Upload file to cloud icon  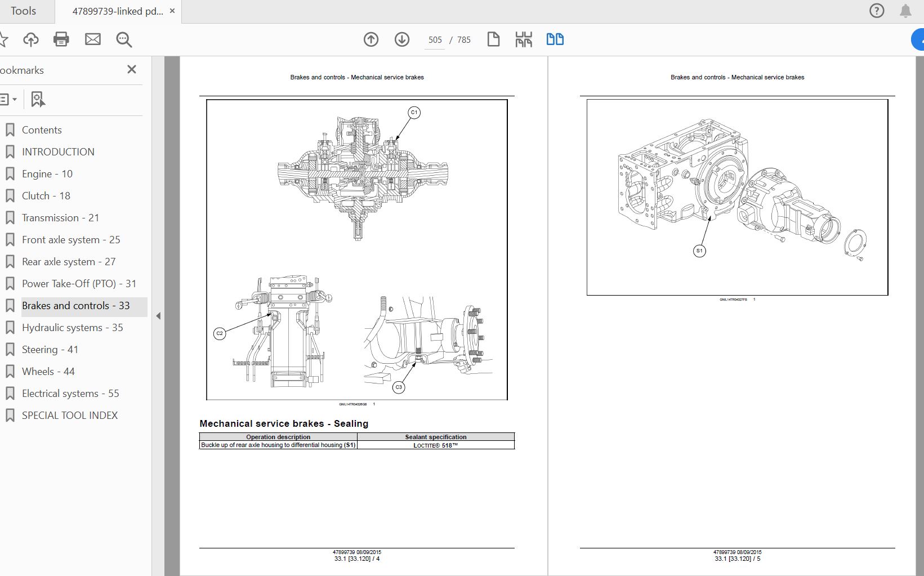31,39
